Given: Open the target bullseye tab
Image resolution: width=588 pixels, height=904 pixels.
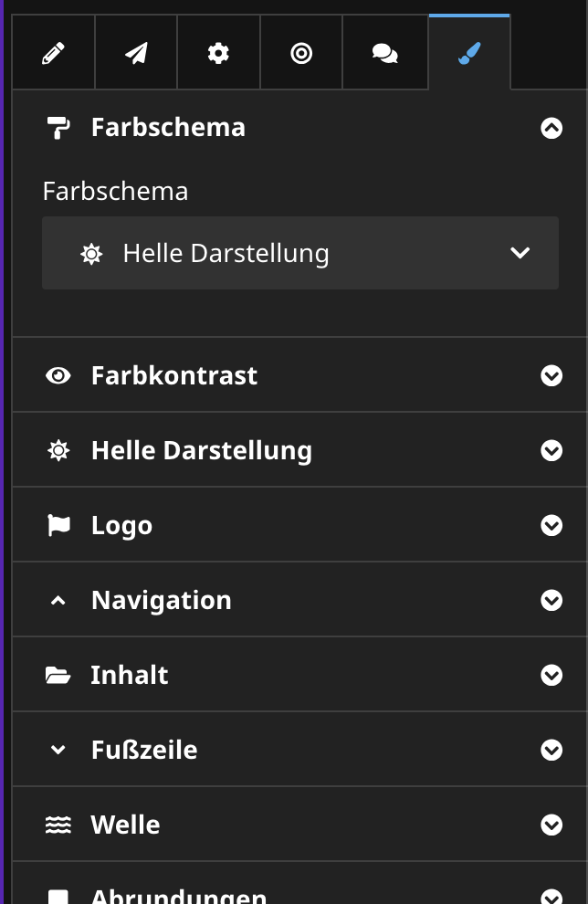Looking at the screenshot, I should (301, 54).
